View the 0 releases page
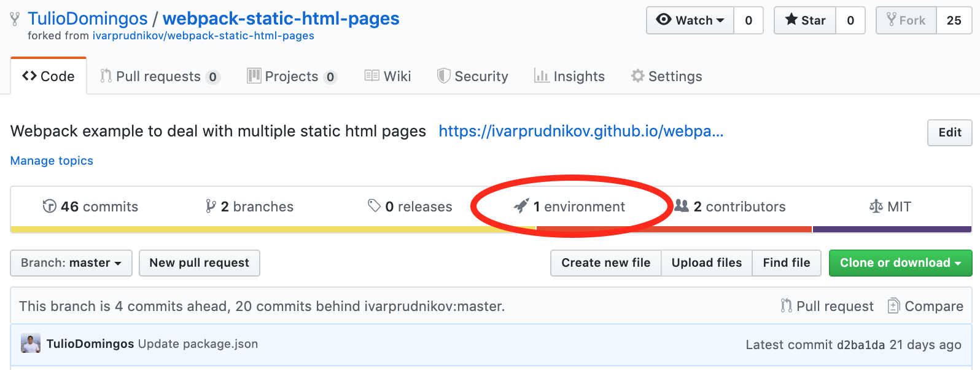Viewport: 980px width, 370px height. coord(410,207)
